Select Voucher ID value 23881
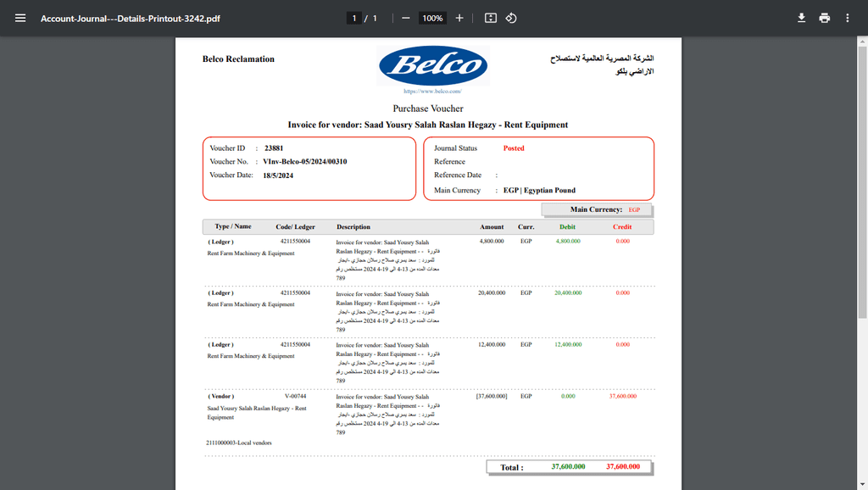 pyautogui.click(x=274, y=148)
